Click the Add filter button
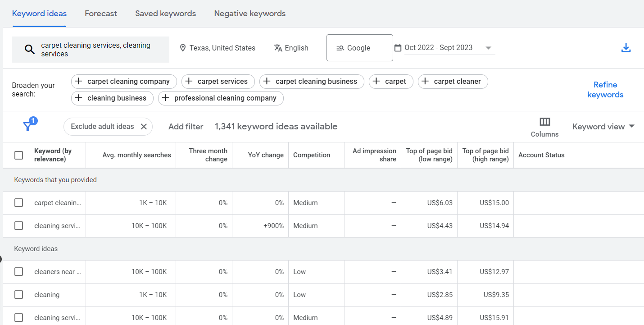The height and width of the screenshot is (325, 644). 186,127
